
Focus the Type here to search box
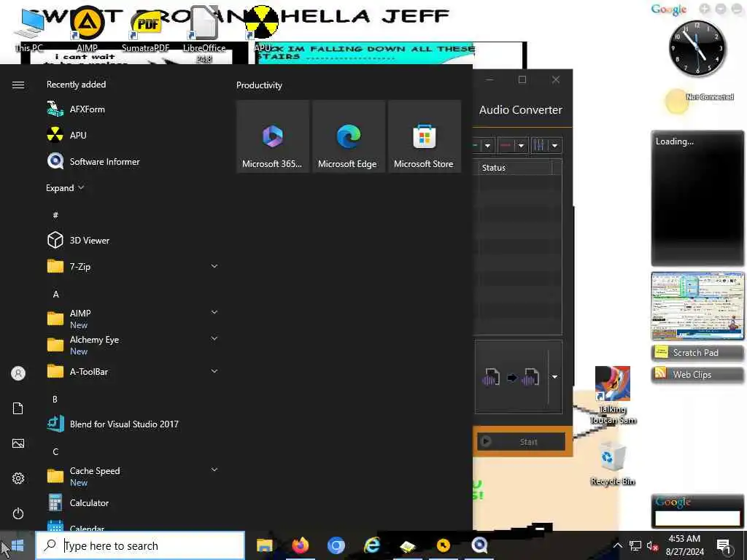pos(140,545)
